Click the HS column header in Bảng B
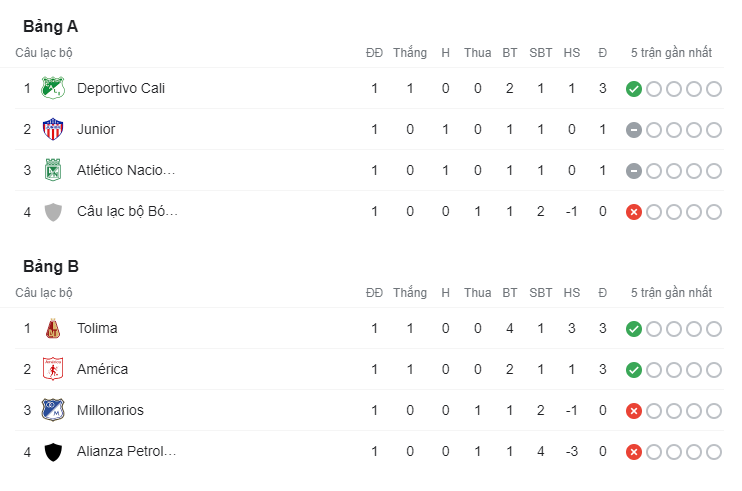Image resolution: width=742 pixels, height=491 pixels. pyautogui.click(x=572, y=292)
